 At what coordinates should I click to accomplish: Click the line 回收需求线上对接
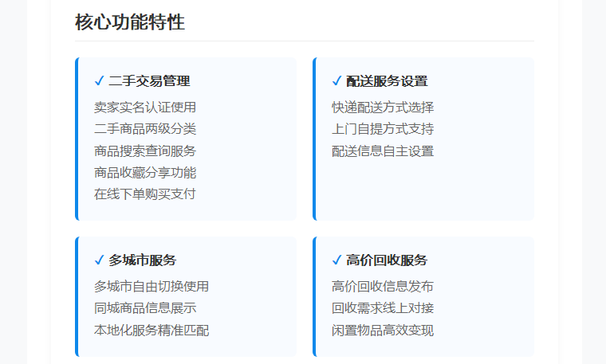tap(383, 307)
